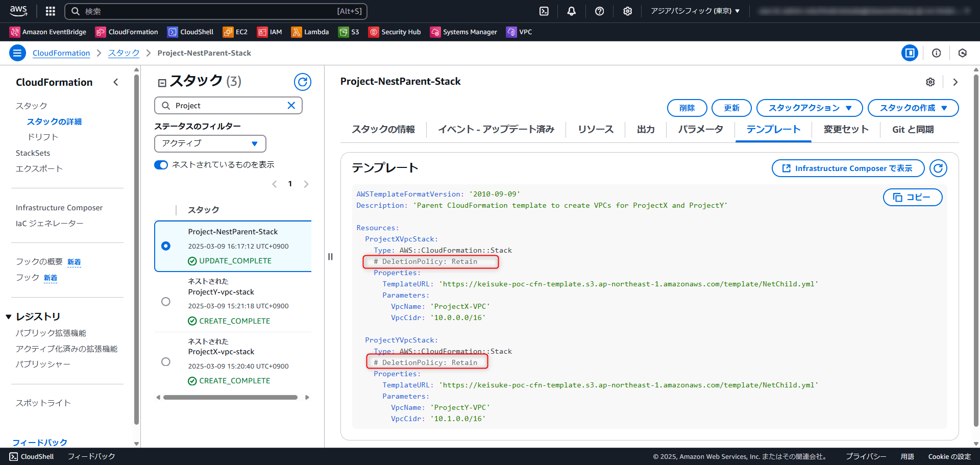The image size is (980, 465).
Task: Open スタックの作成 dropdown
Action: pyautogui.click(x=913, y=108)
